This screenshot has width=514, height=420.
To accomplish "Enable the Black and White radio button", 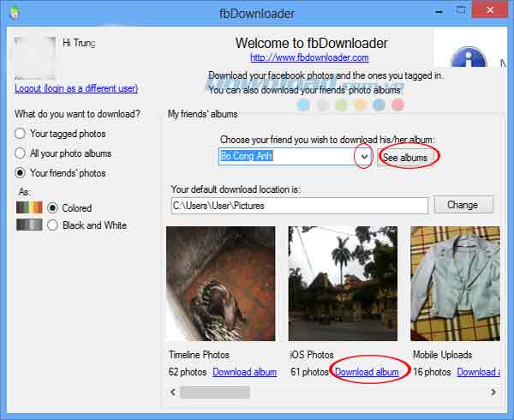I will tap(53, 225).
